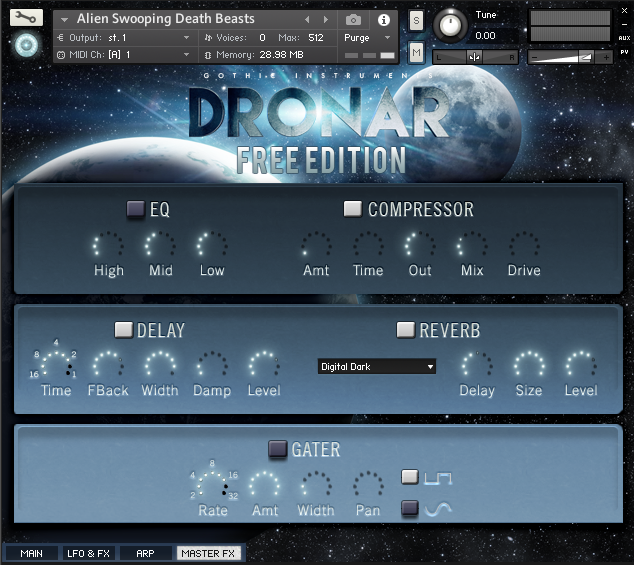Image resolution: width=634 pixels, height=565 pixels.
Task: Increase volume with the plus icon
Action: (x=606, y=57)
